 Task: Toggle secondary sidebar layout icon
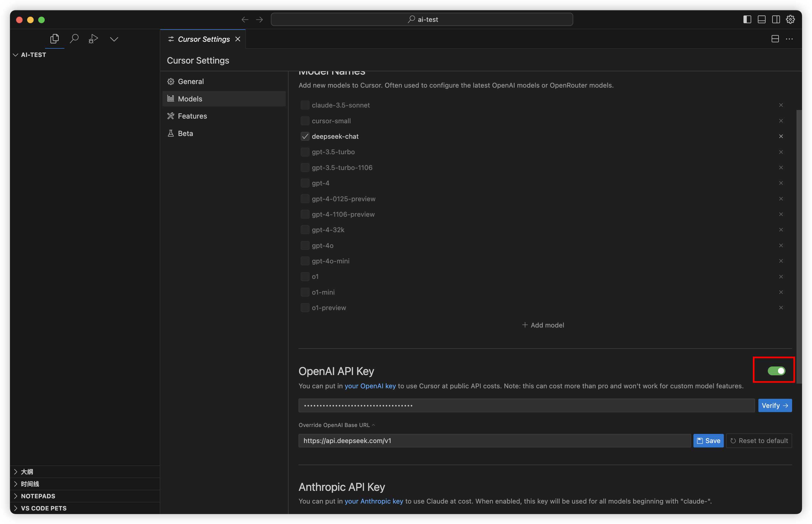(x=776, y=20)
